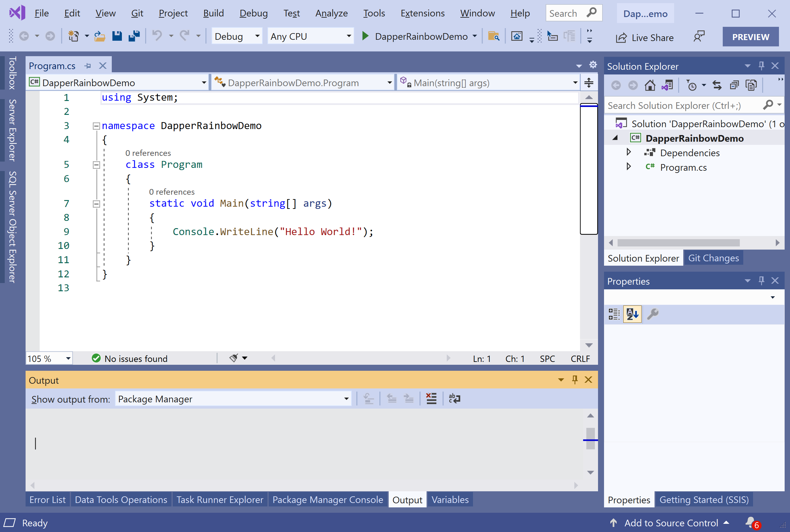Switch to the Git Changes tab
The height and width of the screenshot is (532, 790).
tap(713, 258)
